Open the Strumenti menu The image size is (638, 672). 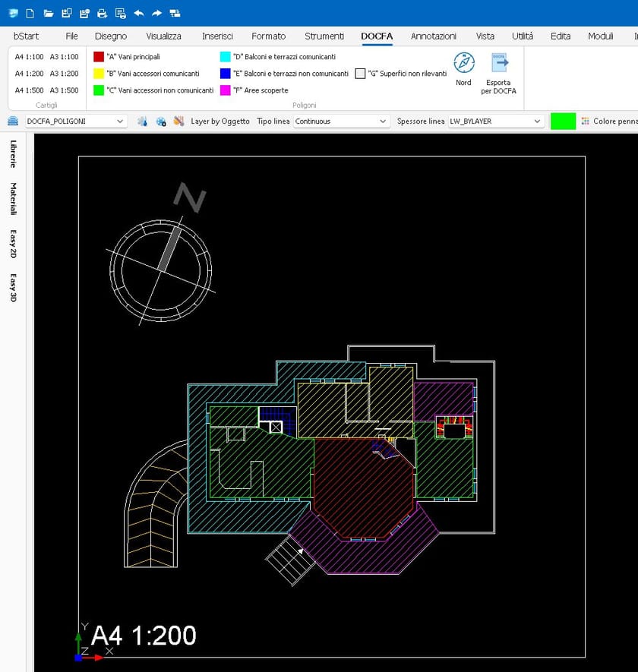(324, 36)
